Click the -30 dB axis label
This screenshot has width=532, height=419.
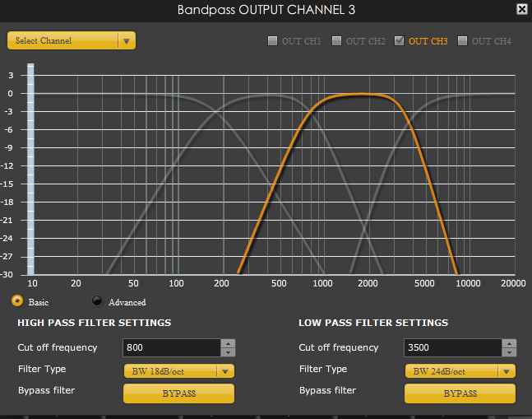(x=7, y=274)
